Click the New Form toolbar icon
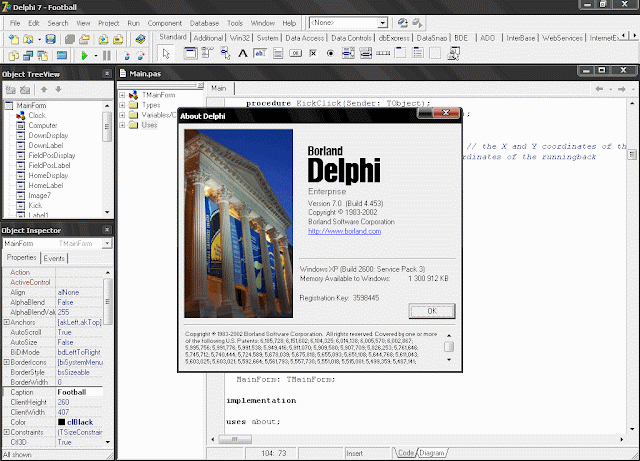The width and height of the screenshot is (640, 461). 62,55
